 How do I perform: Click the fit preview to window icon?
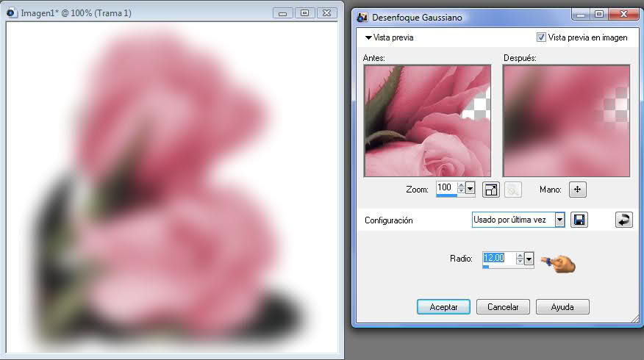[491, 190]
